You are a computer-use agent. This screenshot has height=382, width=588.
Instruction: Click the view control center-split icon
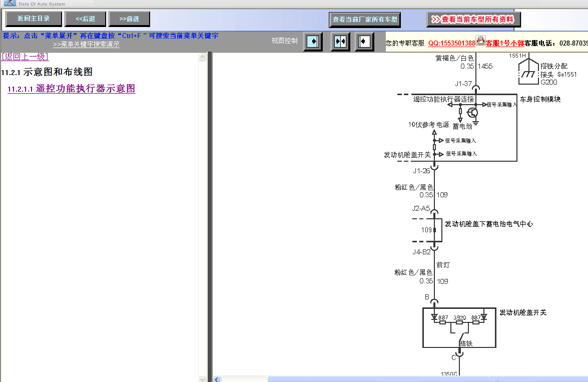pos(340,41)
